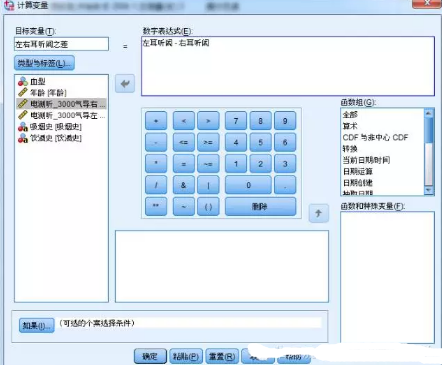
Task: Select 电测听_3000气导左 variable
Action: [x=61, y=115]
